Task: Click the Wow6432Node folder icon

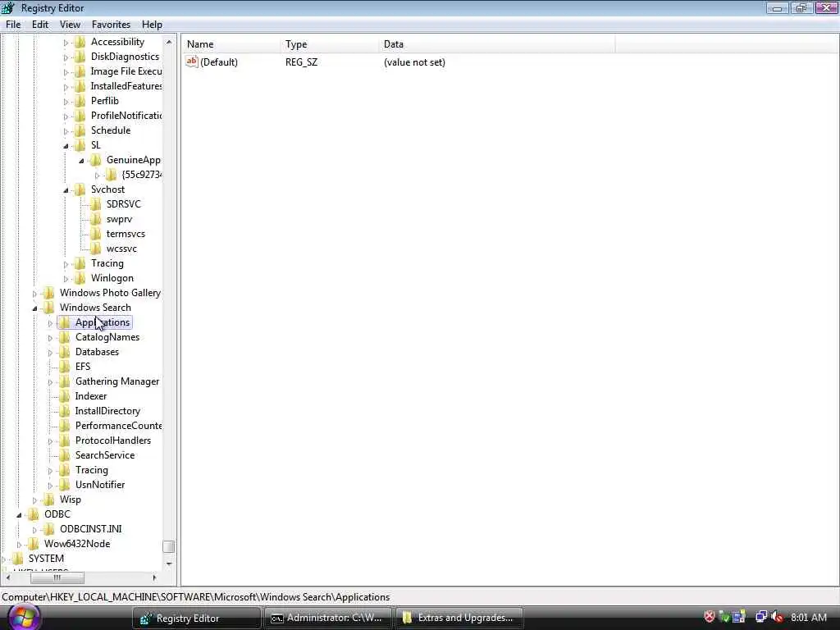Action: click(x=33, y=544)
